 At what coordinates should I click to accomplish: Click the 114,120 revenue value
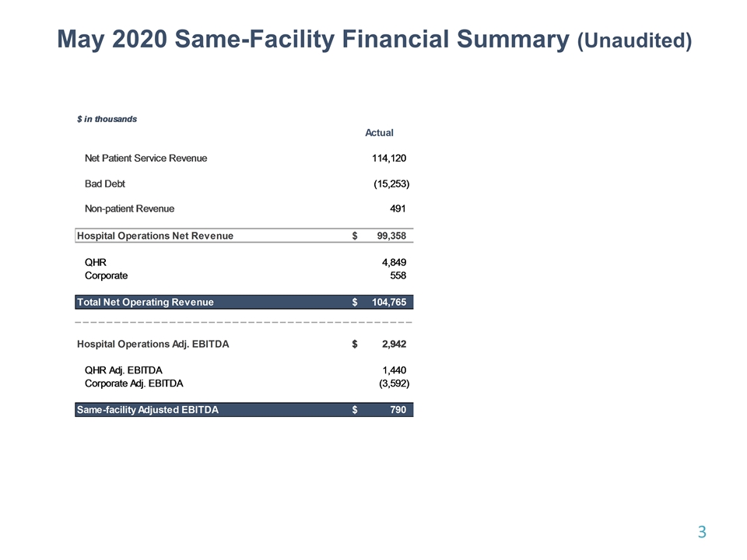coord(389,158)
